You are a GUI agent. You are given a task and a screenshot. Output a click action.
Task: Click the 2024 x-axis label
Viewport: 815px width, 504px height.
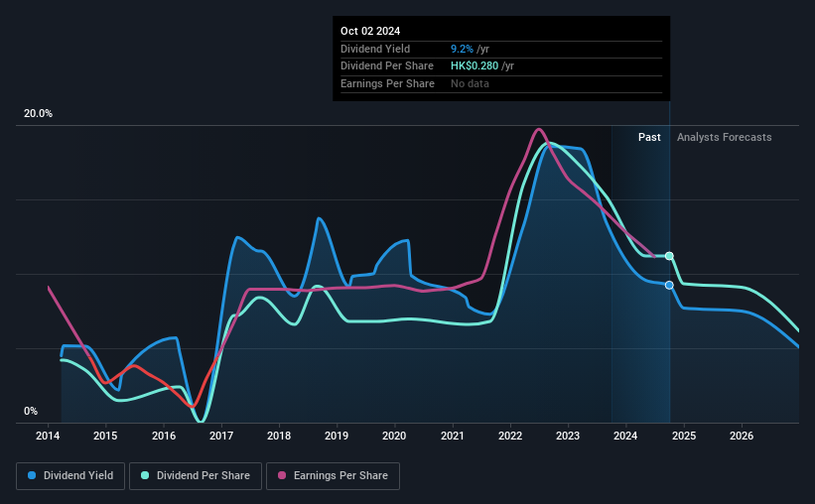click(625, 436)
